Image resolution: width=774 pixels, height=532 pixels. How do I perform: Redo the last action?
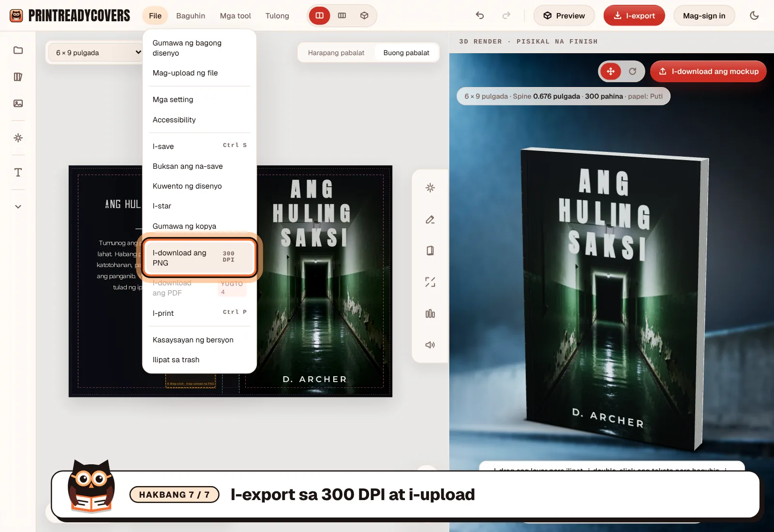click(506, 15)
